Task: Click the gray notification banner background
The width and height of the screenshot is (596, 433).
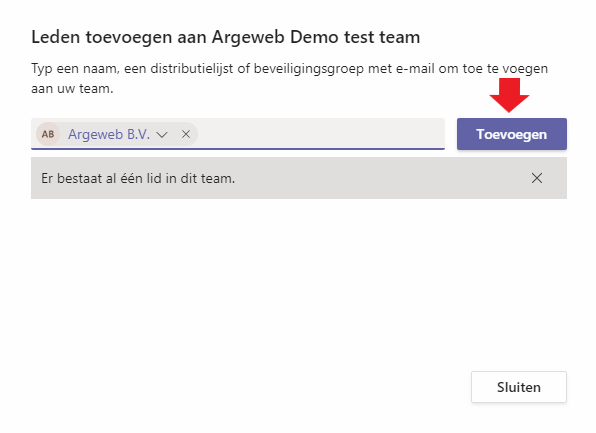Action: (x=299, y=178)
